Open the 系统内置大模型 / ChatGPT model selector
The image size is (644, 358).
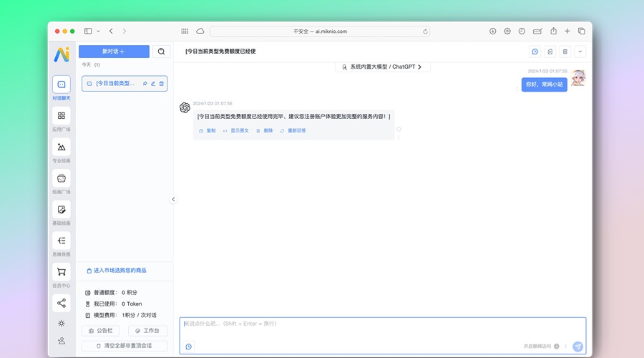point(383,67)
